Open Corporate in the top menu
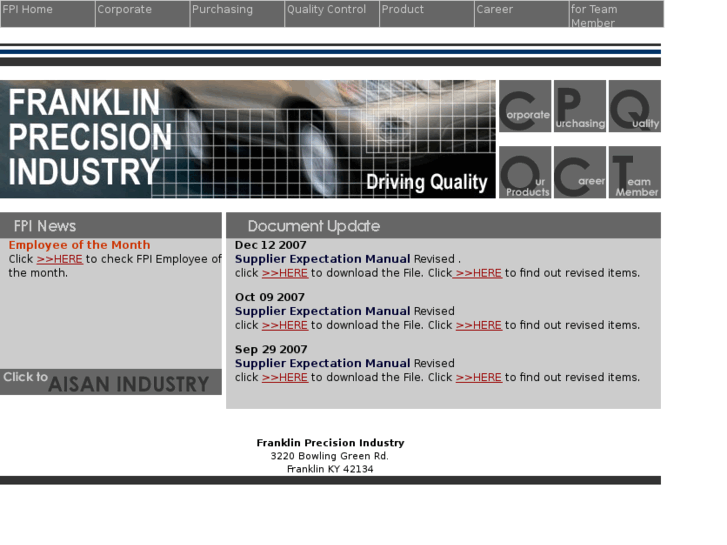The height and width of the screenshot is (545, 727). [142, 14]
